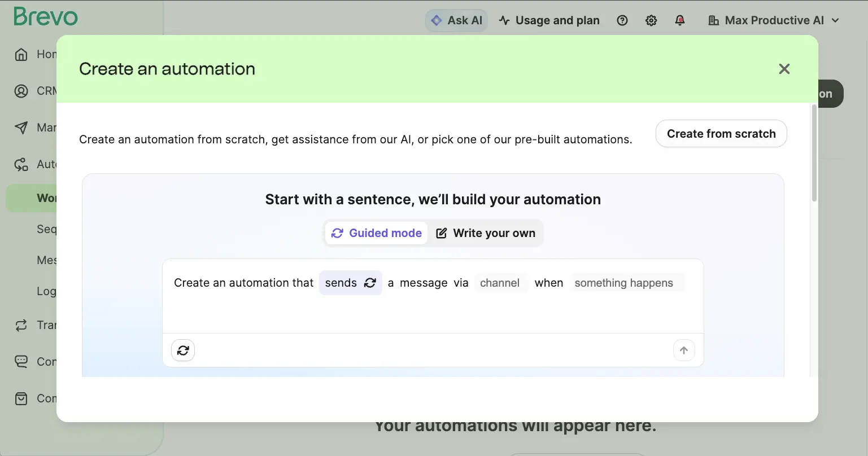Open CRM from the sidebar icon
This screenshot has height=456, width=868.
point(21,90)
